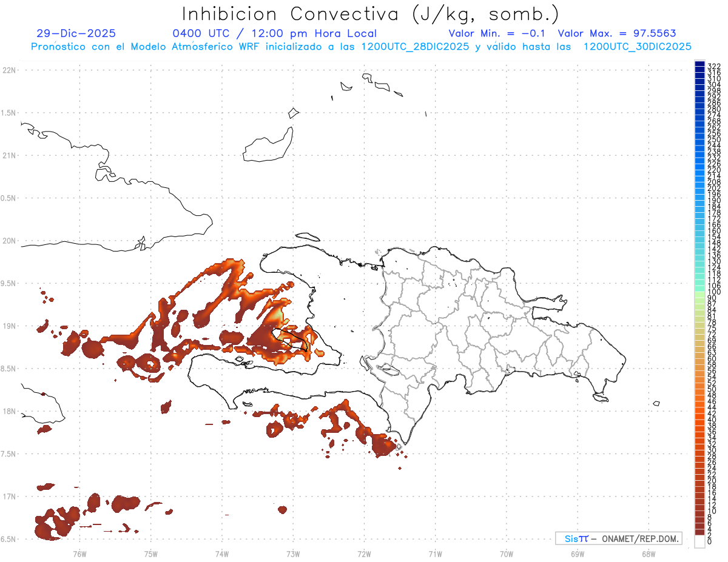
Task: Click the "68W" longitude label
Action: coord(649,554)
